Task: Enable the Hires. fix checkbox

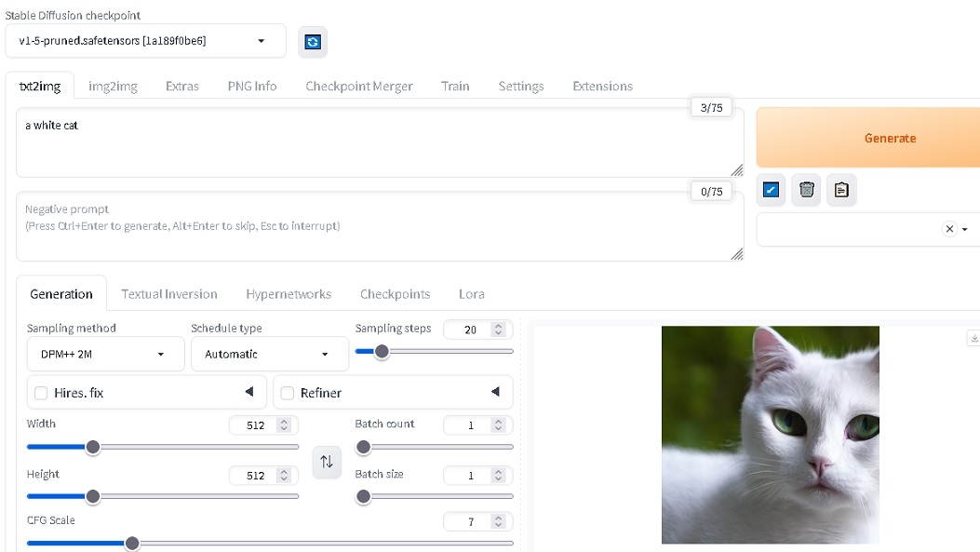Action: click(41, 393)
